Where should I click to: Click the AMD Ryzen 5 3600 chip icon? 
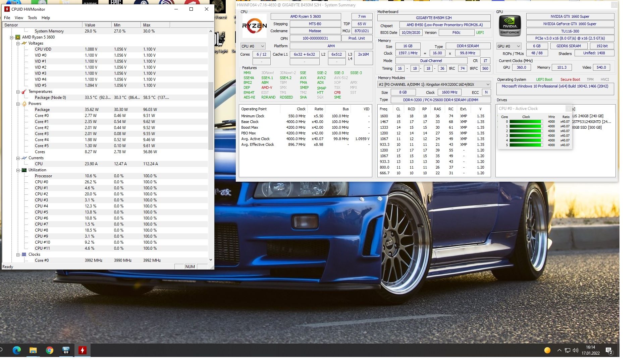[x=18, y=37]
